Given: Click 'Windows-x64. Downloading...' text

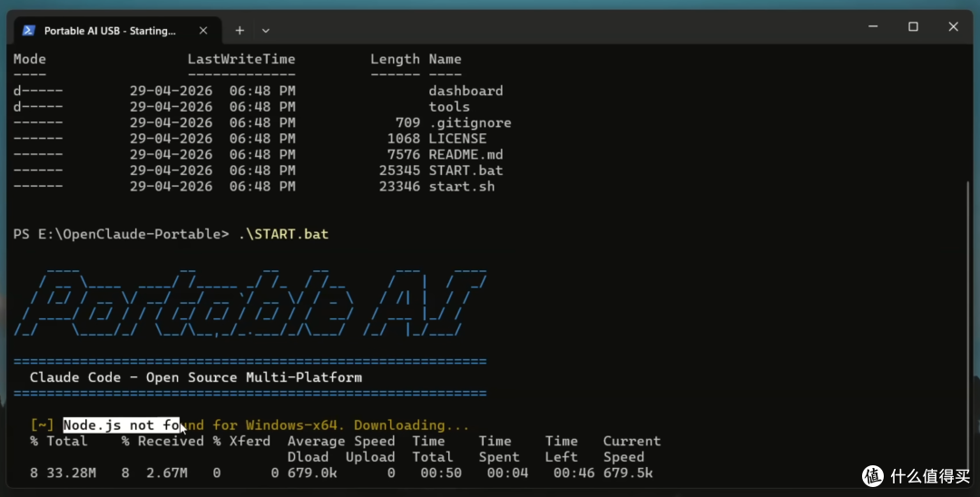Looking at the screenshot, I should coord(358,425).
